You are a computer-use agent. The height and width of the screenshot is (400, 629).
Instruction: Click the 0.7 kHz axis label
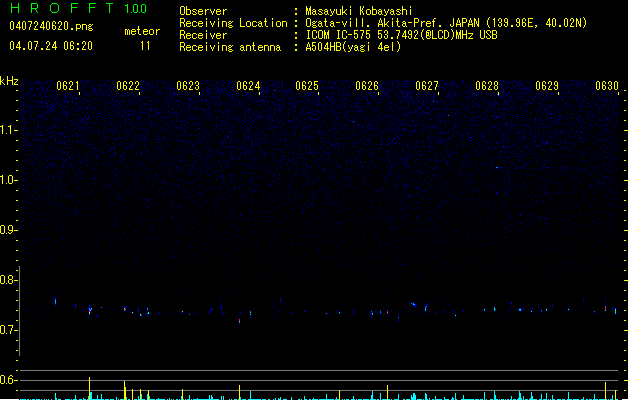tap(8, 330)
